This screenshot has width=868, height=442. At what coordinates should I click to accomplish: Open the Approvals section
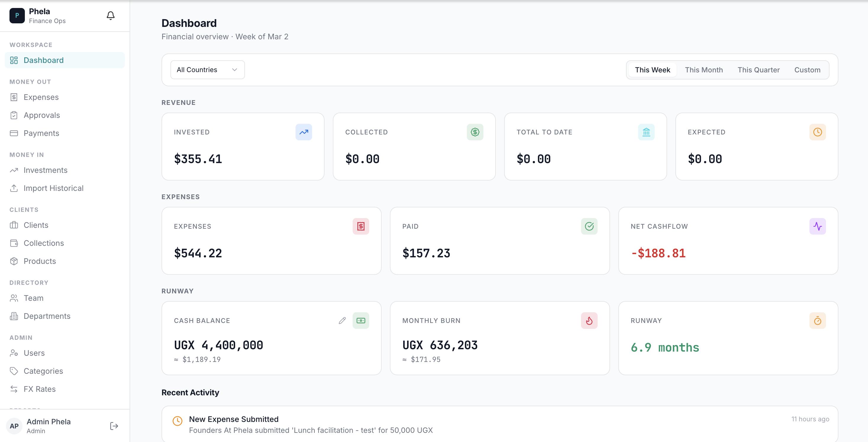tap(42, 115)
